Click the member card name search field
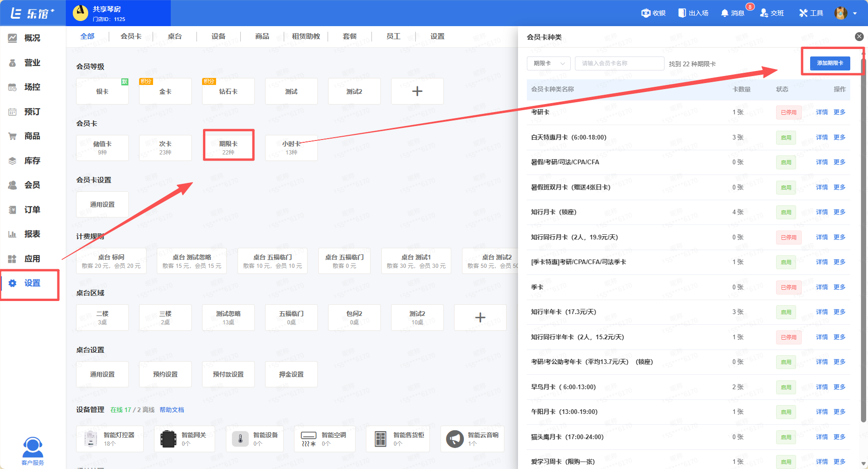Viewport: 868px width, 469px height. (619, 63)
